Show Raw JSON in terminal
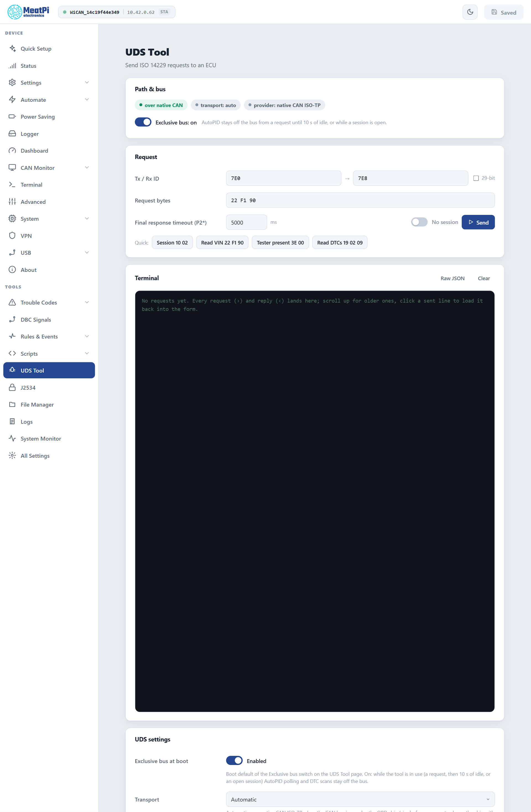Viewport: 531px width, 812px height. (452, 279)
